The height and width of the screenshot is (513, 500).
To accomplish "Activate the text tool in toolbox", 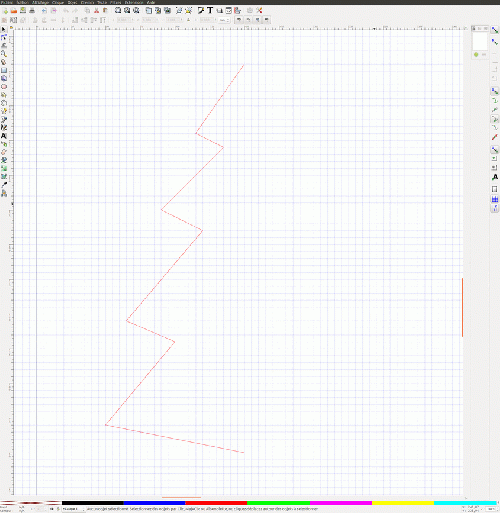I will pos(4,136).
